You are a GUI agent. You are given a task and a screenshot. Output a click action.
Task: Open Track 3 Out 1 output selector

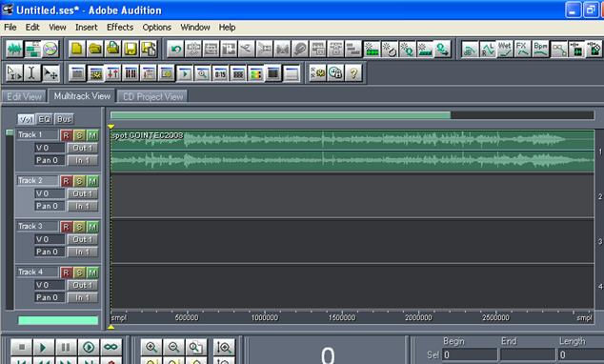point(83,239)
